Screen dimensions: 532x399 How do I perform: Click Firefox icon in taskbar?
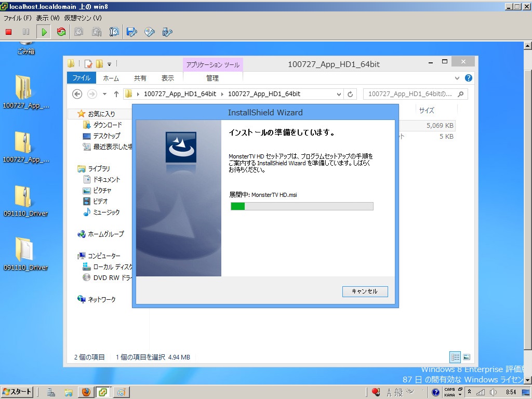coord(86,392)
